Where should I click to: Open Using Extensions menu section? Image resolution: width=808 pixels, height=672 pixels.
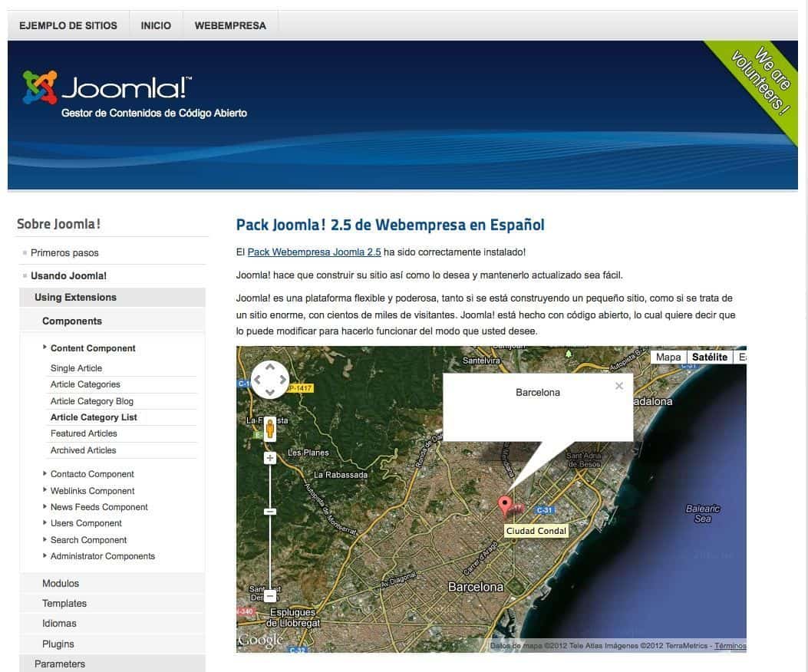[x=112, y=298]
